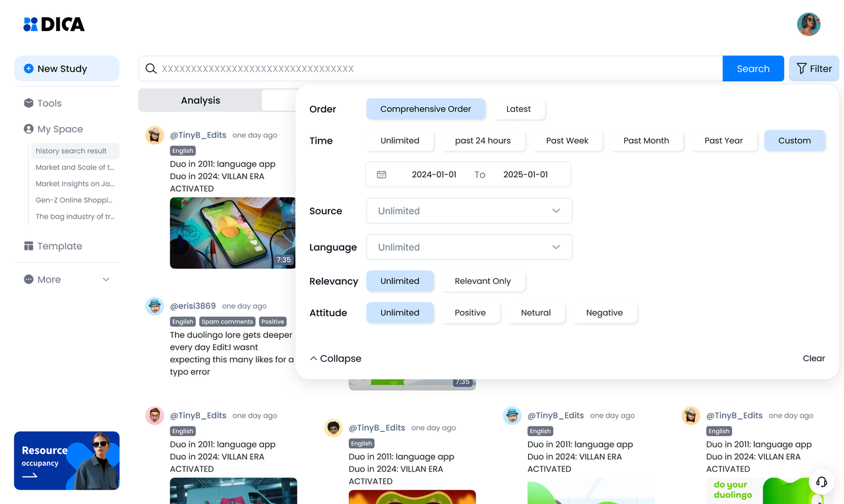Select Custom time filter
The height and width of the screenshot is (504, 844).
[x=795, y=140]
